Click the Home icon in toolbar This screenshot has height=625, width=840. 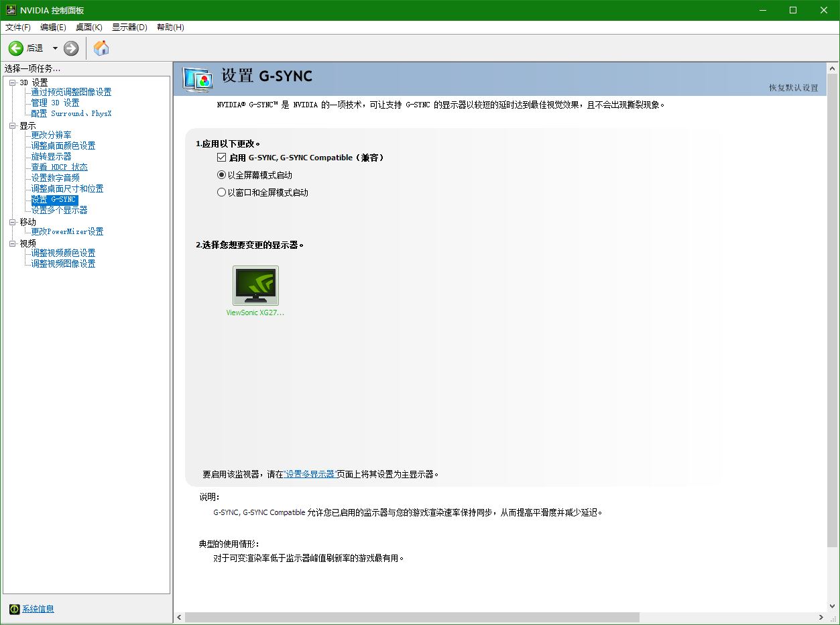[101, 48]
